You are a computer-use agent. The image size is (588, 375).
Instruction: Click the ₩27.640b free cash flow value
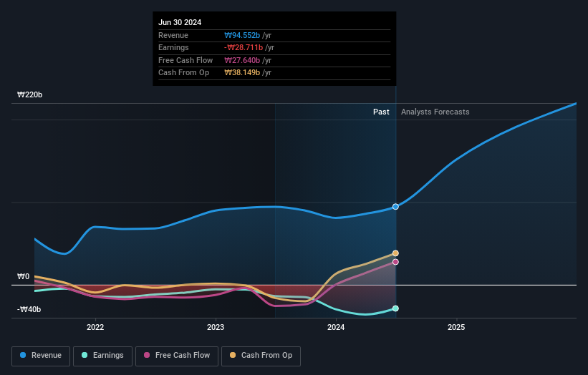tap(242, 60)
